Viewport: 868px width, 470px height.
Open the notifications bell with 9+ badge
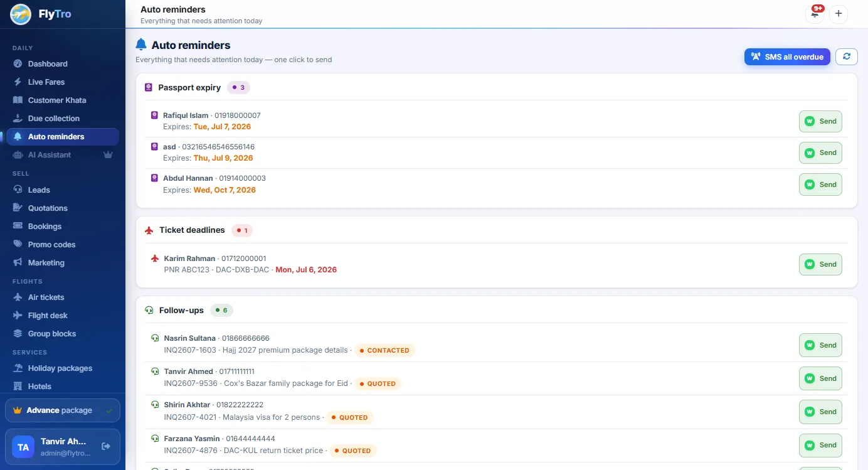(815, 14)
